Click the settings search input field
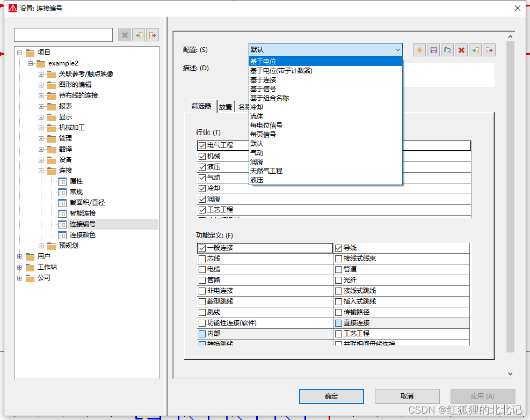 point(63,35)
